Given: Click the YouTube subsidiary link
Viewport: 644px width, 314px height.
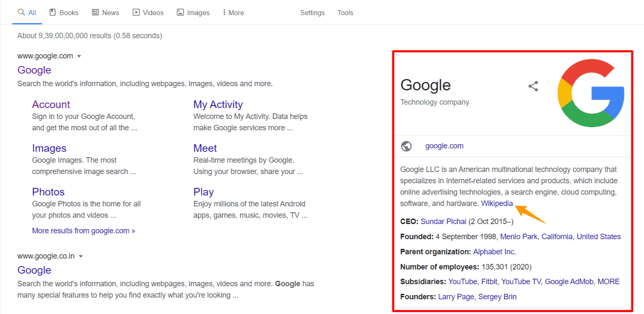Looking at the screenshot, I should pyautogui.click(x=463, y=281).
